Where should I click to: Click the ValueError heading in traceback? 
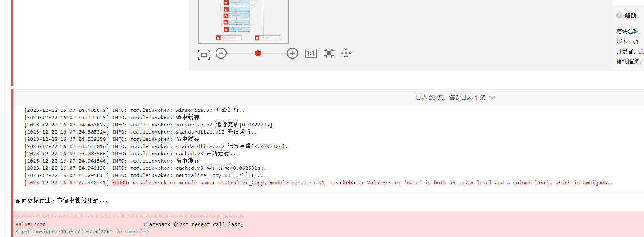[x=31, y=224]
